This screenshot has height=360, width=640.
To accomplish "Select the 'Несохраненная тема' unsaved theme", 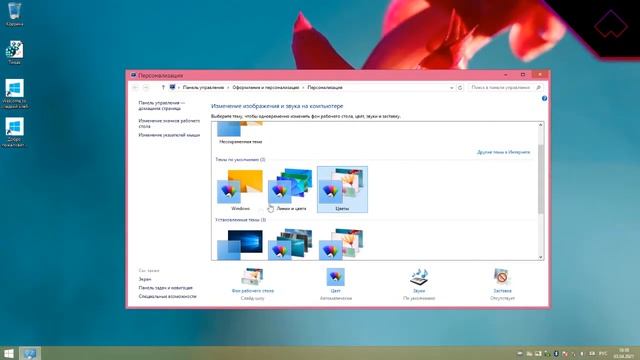I will pos(240,133).
